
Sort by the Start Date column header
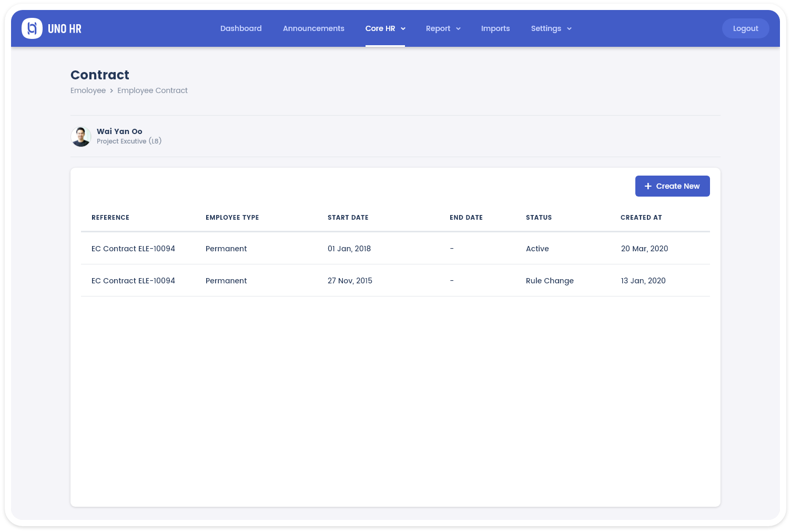click(x=348, y=218)
